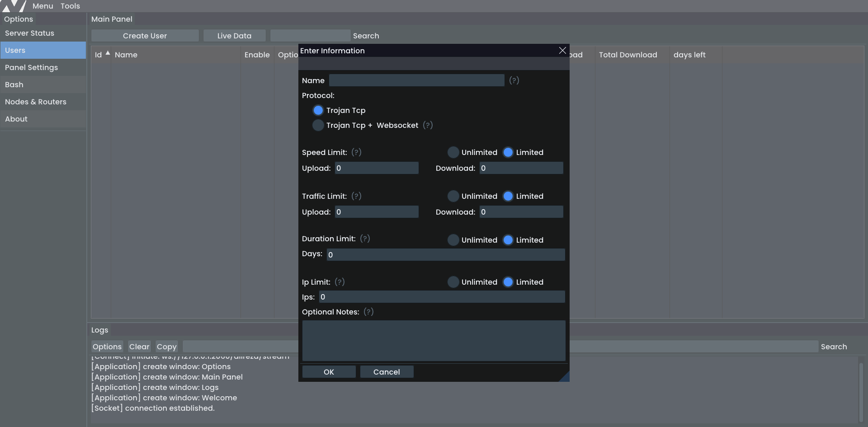
Task: Open the Optional Notes help icon
Action: click(x=368, y=312)
